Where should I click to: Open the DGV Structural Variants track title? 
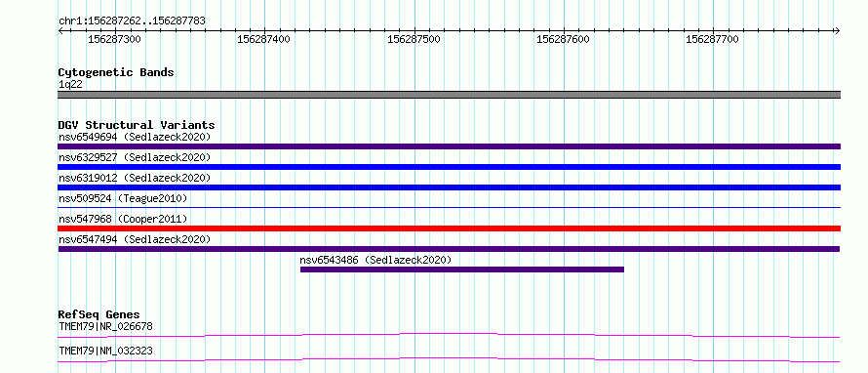pyautogui.click(x=137, y=125)
